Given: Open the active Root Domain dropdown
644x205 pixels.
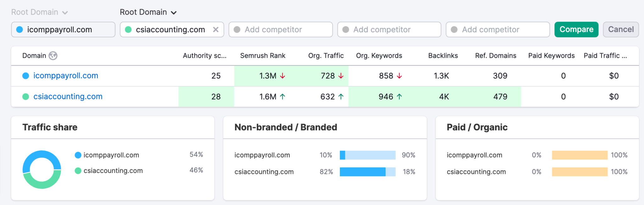Looking at the screenshot, I should [x=148, y=12].
